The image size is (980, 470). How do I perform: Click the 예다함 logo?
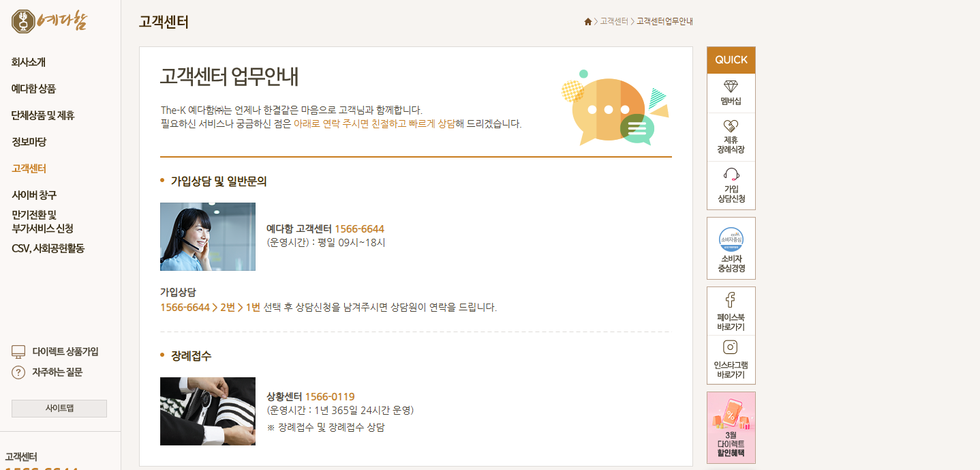click(x=50, y=20)
